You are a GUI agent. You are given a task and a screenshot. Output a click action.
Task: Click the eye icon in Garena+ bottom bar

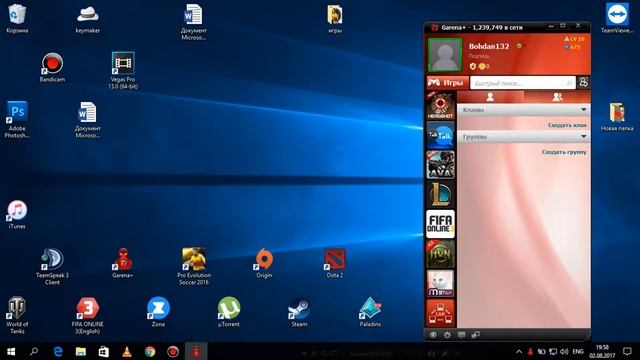point(433,335)
